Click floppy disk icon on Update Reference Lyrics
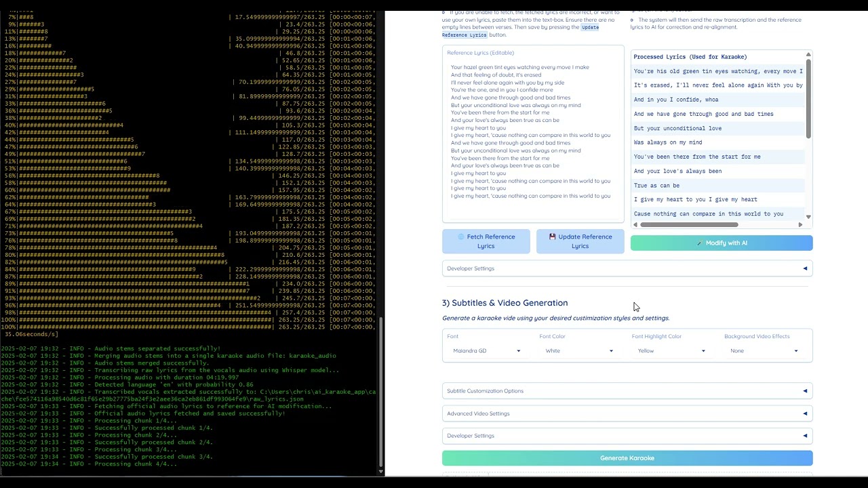This screenshot has width=868, height=488. pos(553,237)
